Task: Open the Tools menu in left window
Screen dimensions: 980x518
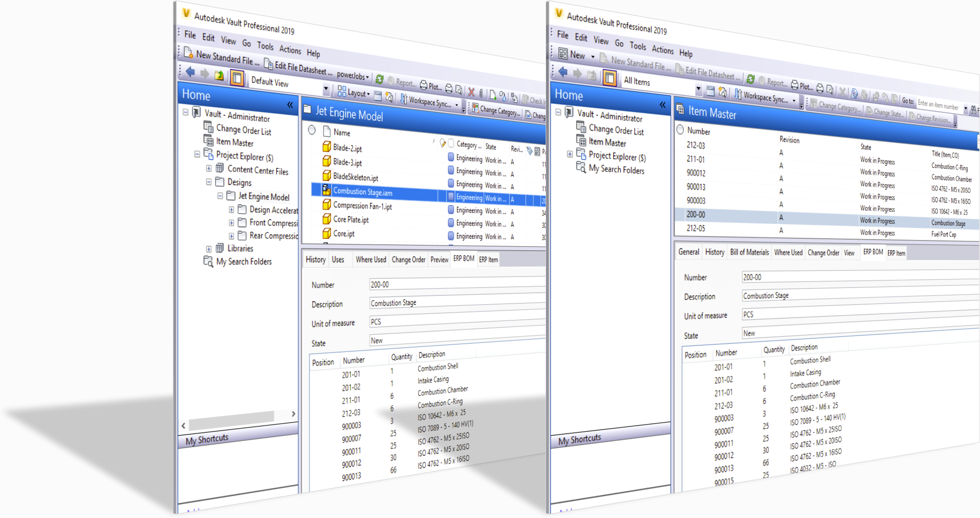Action: 265,46
